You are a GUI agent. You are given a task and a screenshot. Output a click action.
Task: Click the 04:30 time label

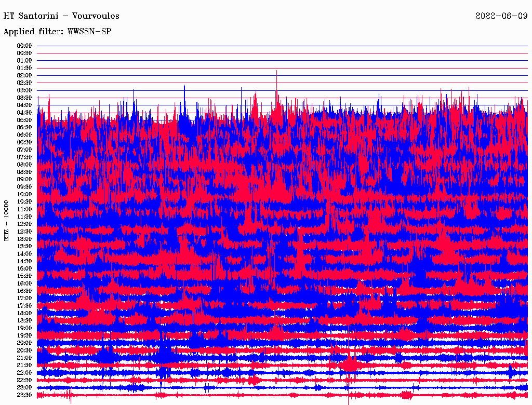(24, 113)
